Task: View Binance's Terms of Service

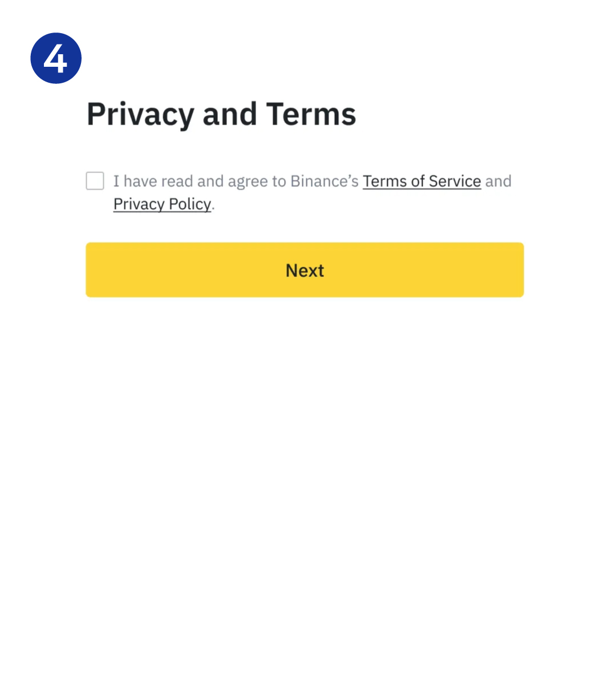Action: (x=422, y=181)
